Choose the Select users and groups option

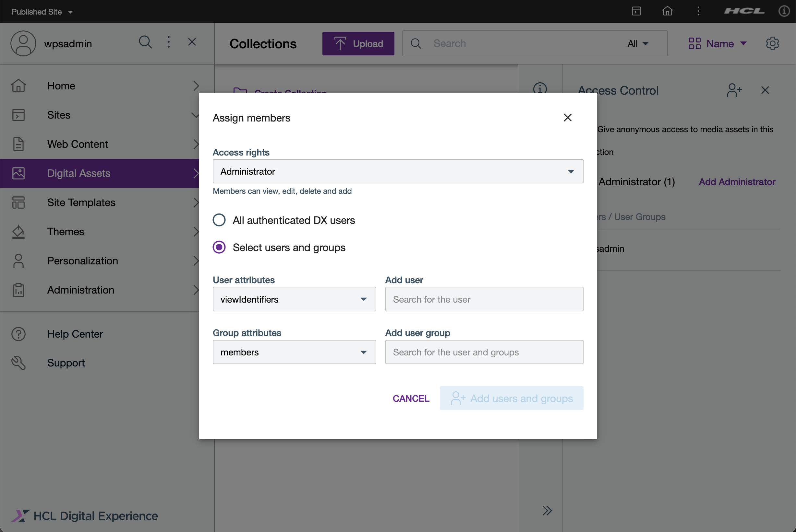point(219,247)
